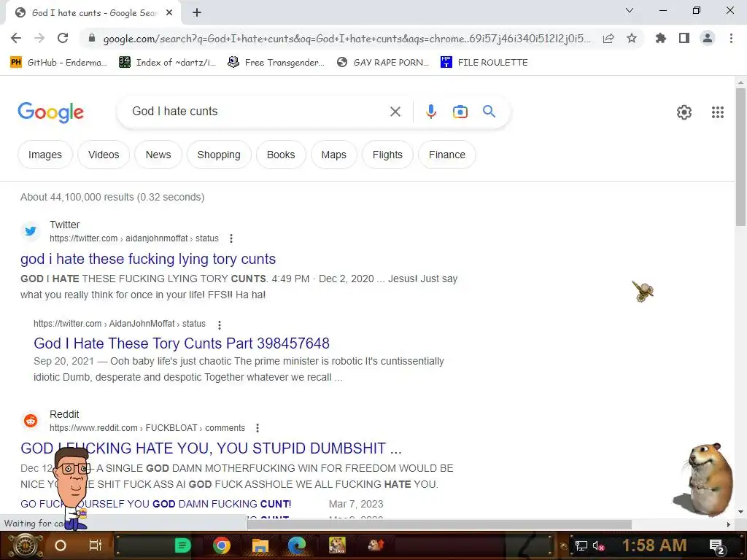Open the notification center icon

(x=717, y=546)
